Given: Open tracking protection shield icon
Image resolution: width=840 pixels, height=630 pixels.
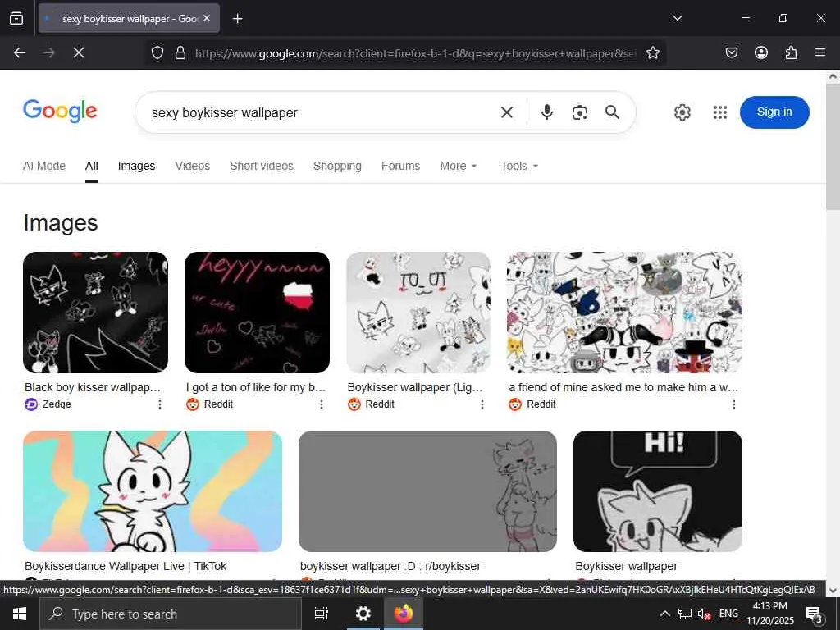Looking at the screenshot, I should [157, 52].
